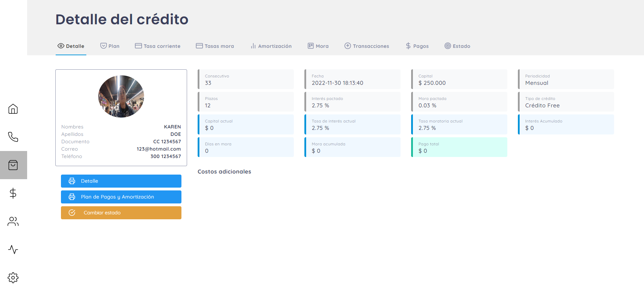
Task: Open the activity pulse sidebar icon
Action: [13, 250]
